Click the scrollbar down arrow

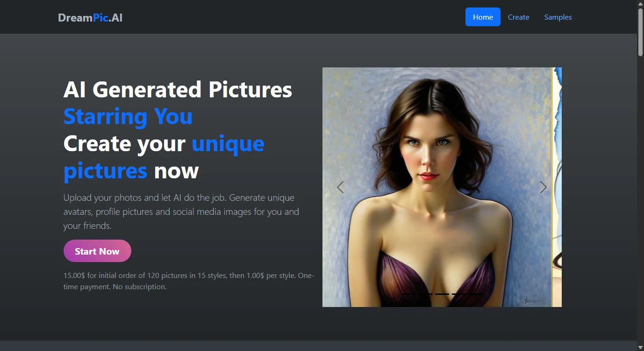click(640, 347)
